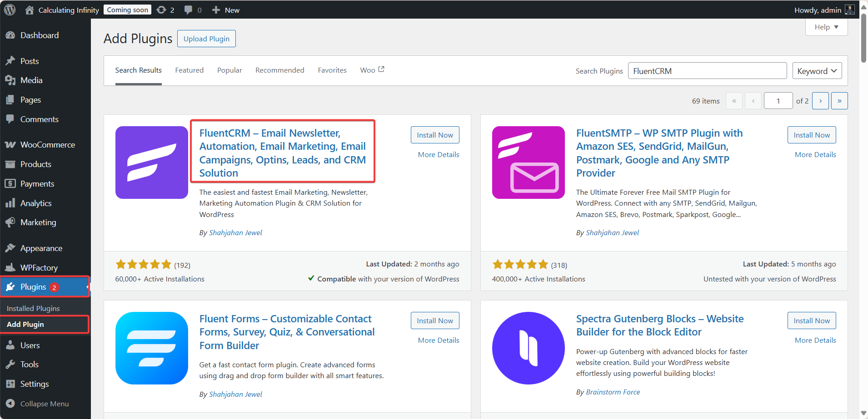Open the Howdy admin account menu
868x419 pixels.
(x=818, y=10)
